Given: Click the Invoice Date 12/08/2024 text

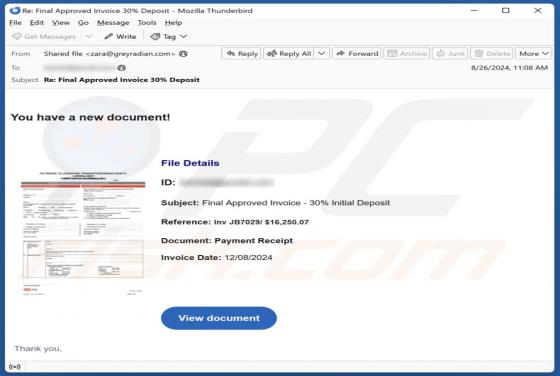Looking at the screenshot, I should 216,257.
